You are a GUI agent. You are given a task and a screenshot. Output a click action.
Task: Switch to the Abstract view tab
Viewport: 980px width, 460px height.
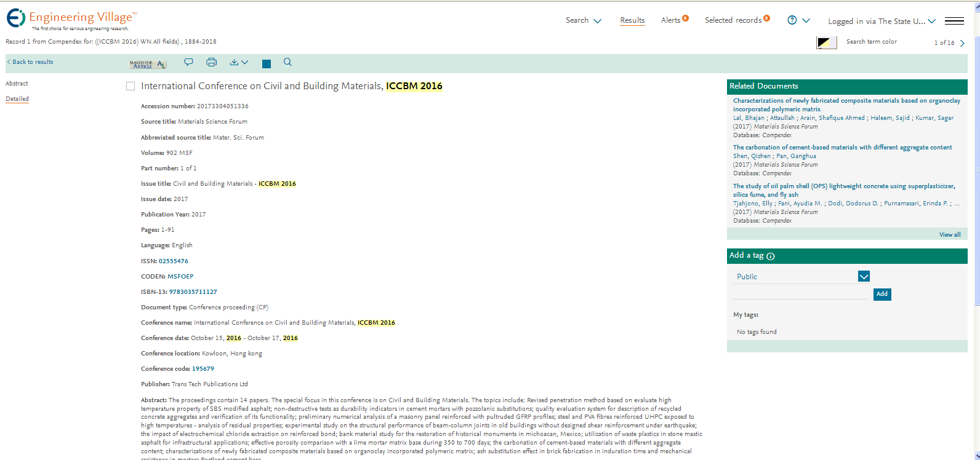[17, 84]
